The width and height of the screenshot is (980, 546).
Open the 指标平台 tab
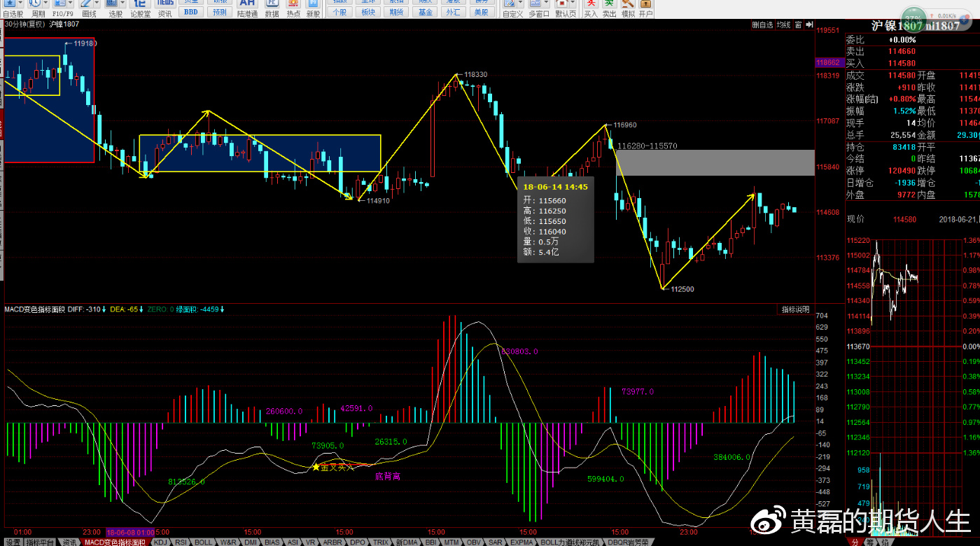(x=40, y=542)
